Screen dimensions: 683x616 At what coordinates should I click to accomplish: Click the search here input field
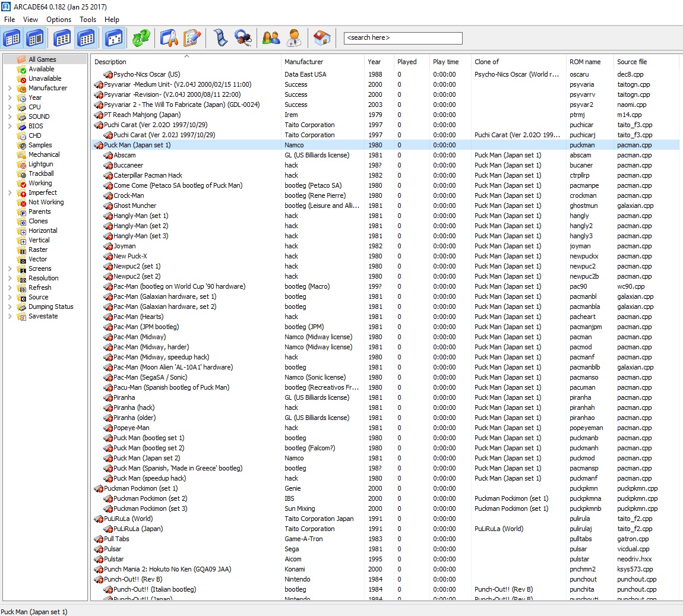(x=403, y=38)
